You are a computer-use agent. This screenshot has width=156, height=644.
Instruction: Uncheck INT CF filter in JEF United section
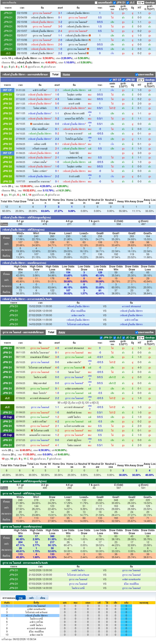click(110, 80)
